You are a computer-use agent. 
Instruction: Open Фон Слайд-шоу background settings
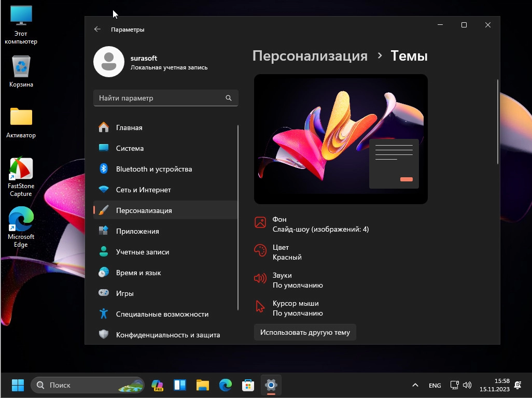click(x=312, y=224)
